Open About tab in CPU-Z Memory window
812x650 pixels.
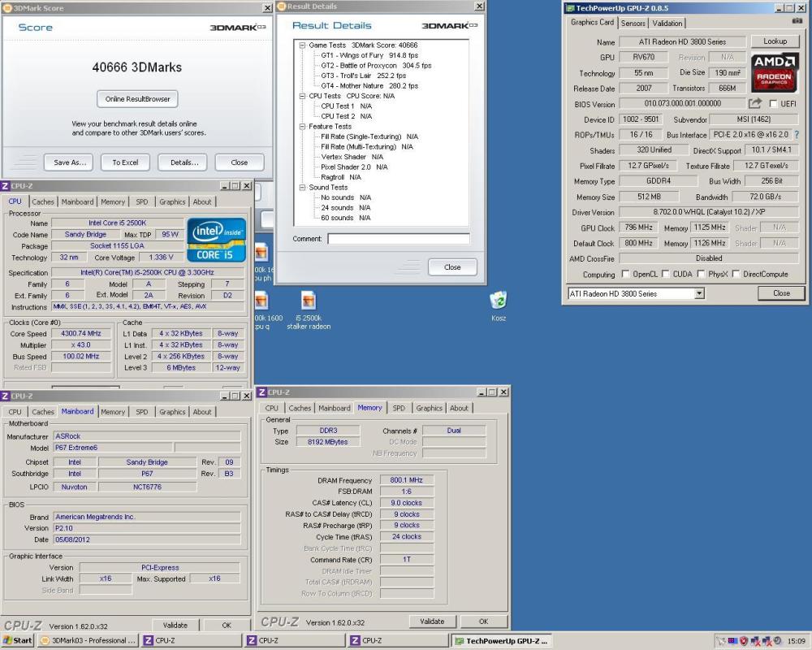tap(459, 408)
